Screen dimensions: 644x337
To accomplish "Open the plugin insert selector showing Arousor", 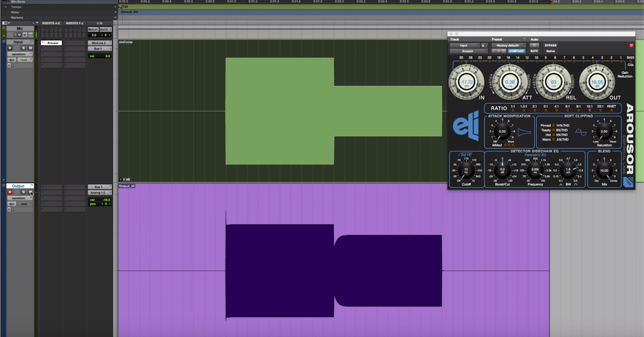I will coord(469,51).
